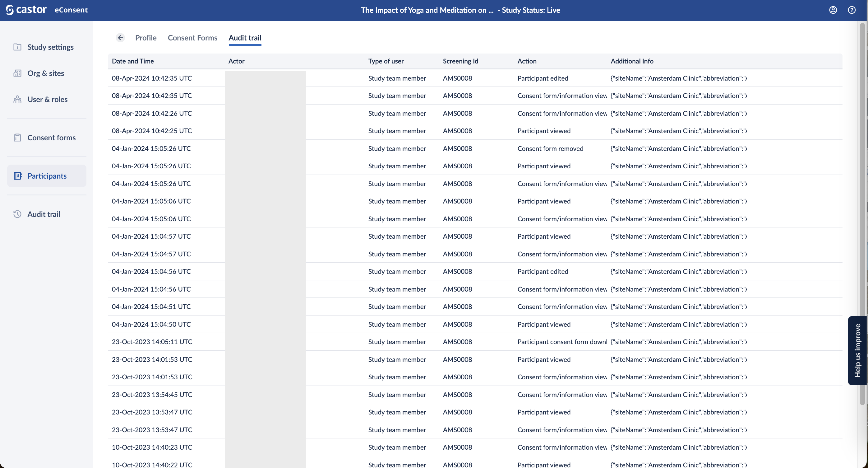Click Additional Info JSON in the 10-Oct-2023 14:40:23 row
Image resolution: width=868 pixels, height=468 pixels.
679,447
